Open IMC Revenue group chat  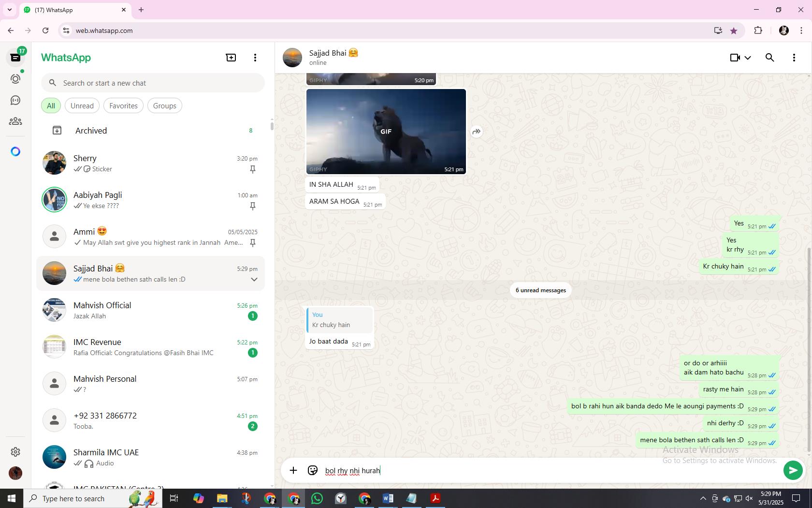(x=151, y=347)
